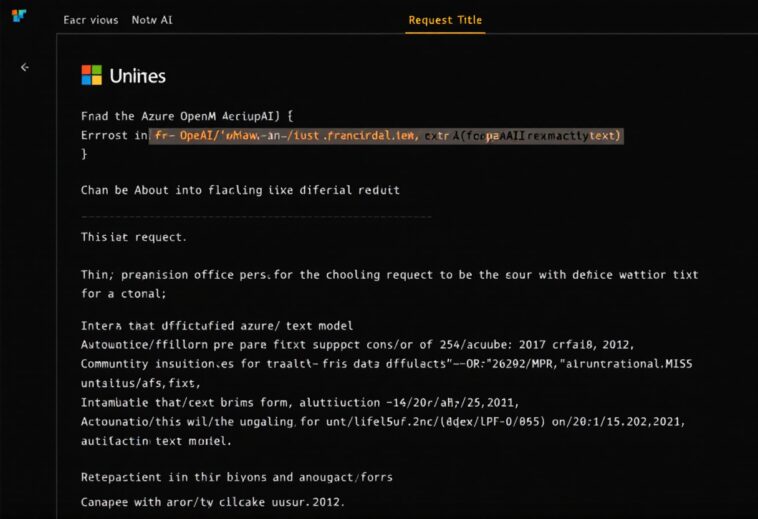Click the app logo in top-left corner

click(18, 16)
